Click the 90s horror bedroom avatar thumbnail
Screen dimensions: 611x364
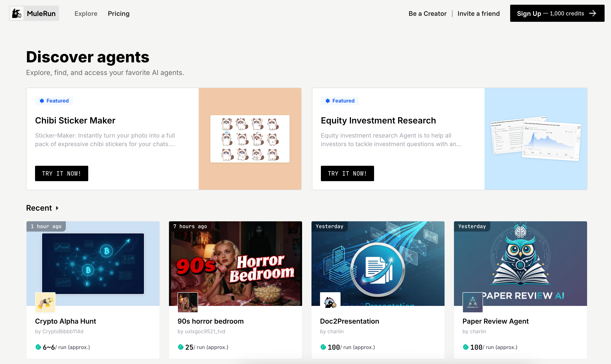188,302
